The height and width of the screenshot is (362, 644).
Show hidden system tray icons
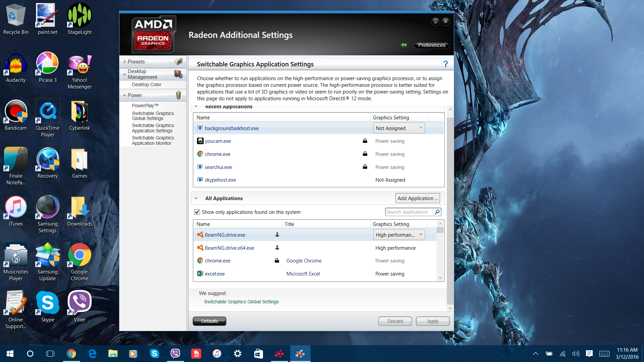[x=536, y=354]
